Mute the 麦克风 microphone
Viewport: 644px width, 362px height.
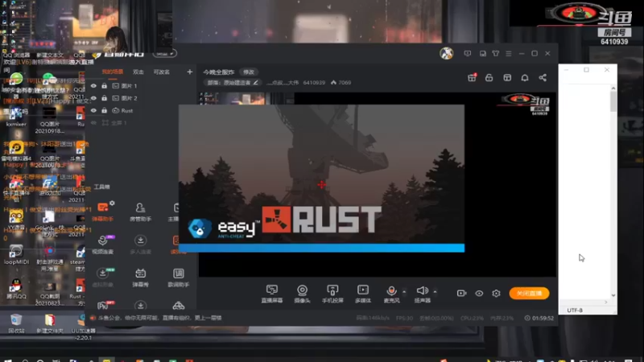pyautogui.click(x=391, y=294)
